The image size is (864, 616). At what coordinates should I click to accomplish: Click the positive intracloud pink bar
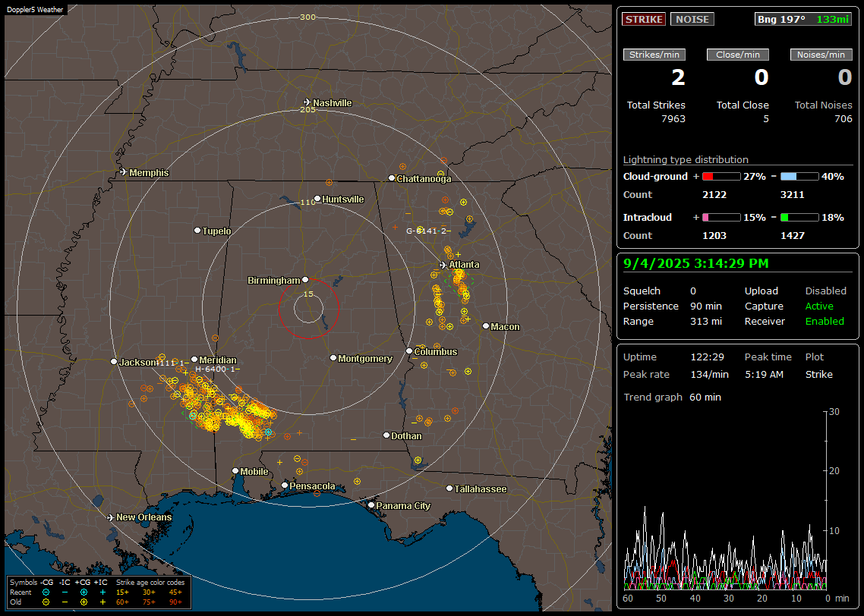coord(721,218)
